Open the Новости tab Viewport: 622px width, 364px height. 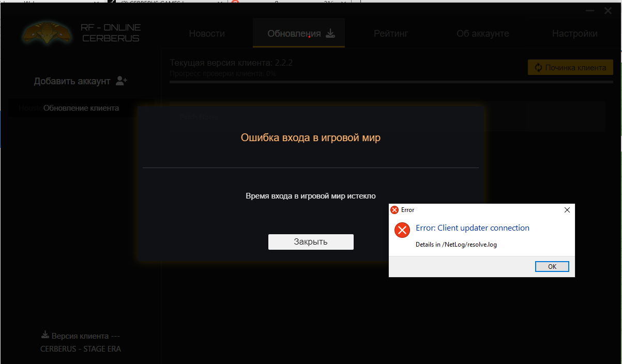(207, 34)
